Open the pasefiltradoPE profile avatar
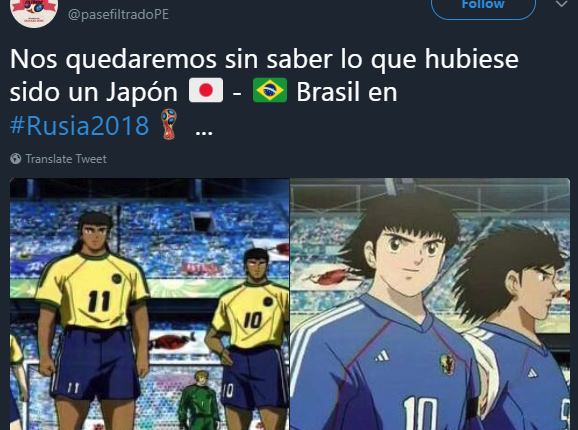Image resolution: width=578 pixels, height=430 pixels. point(34,11)
